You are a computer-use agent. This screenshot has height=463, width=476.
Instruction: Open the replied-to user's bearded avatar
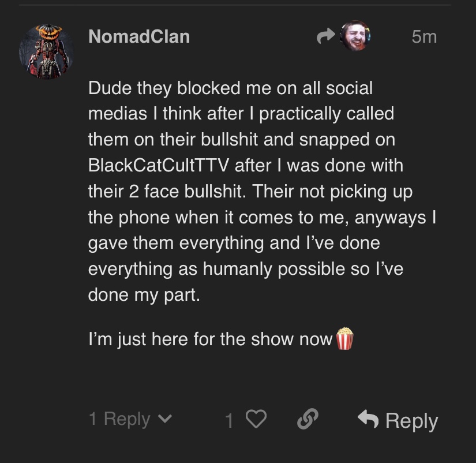355,36
